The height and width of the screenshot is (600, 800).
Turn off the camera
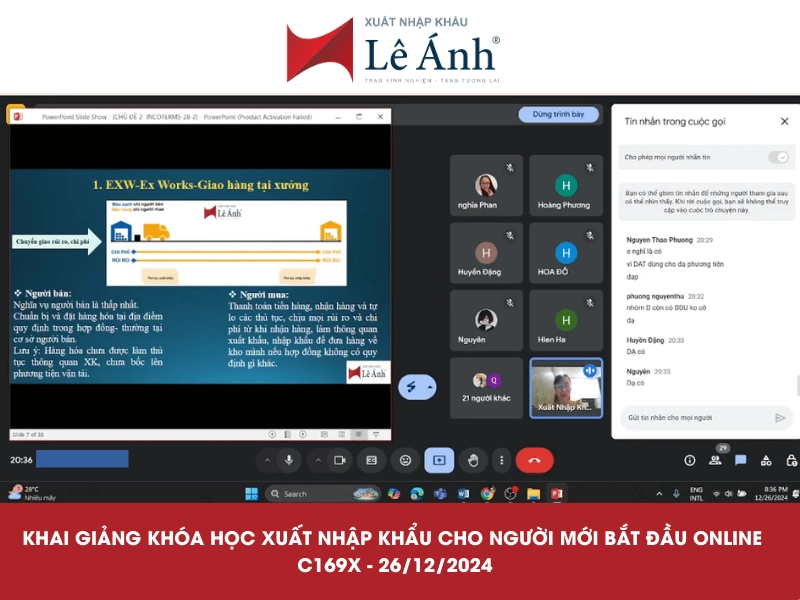[x=340, y=460]
